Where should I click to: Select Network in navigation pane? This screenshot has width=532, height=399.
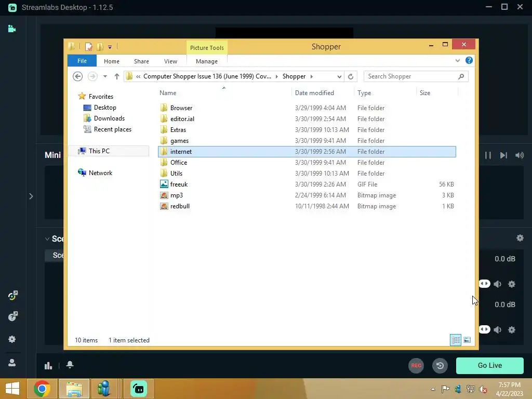tap(100, 172)
